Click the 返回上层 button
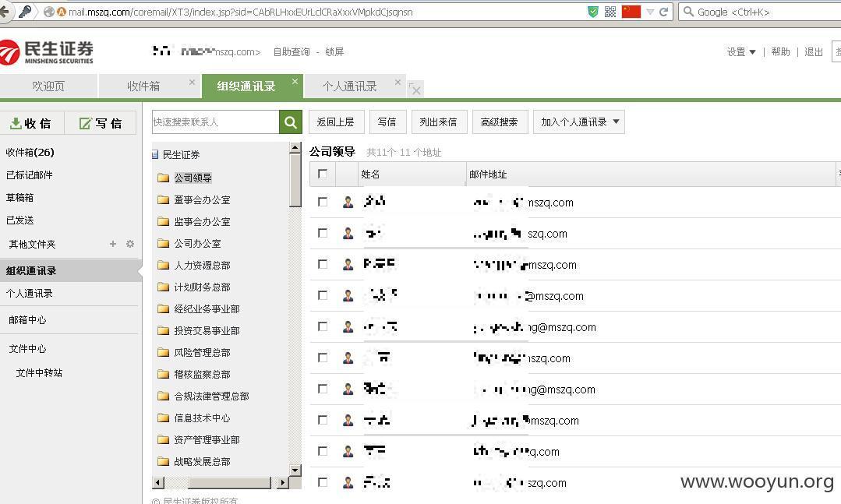Screen dimensions: 841x504 [x=335, y=122]
